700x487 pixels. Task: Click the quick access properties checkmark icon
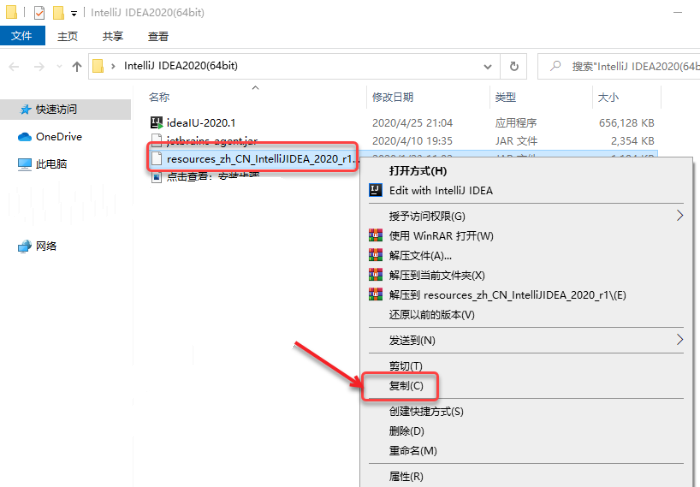(x=39, y=12)
